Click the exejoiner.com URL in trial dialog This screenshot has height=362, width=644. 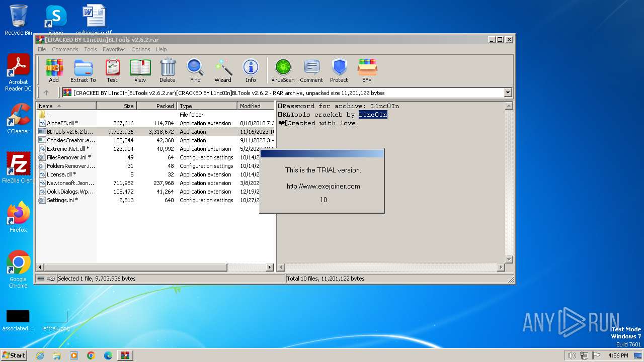click(x=324, y=186)
